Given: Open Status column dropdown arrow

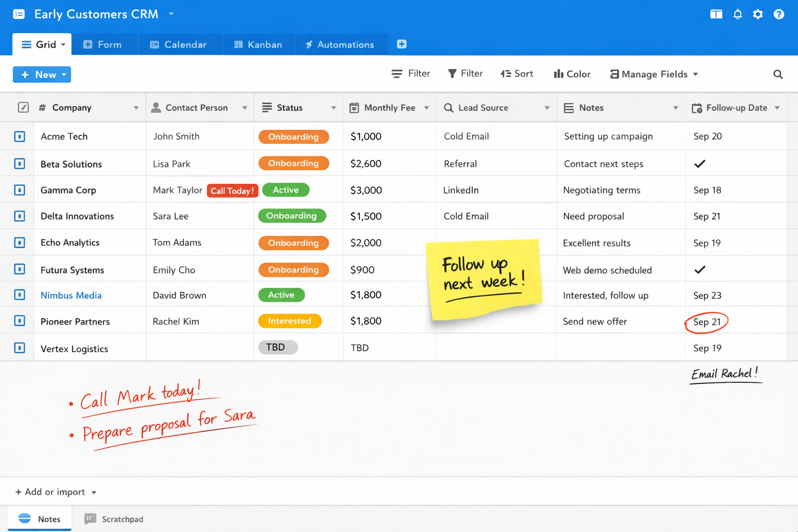Looking at the screenshot, I should 334,108.
